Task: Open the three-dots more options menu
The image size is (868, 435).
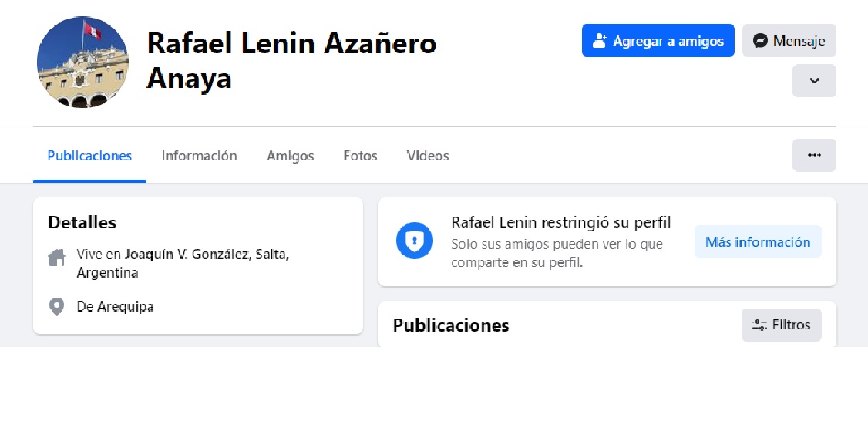Action: [x=814, y=155]
